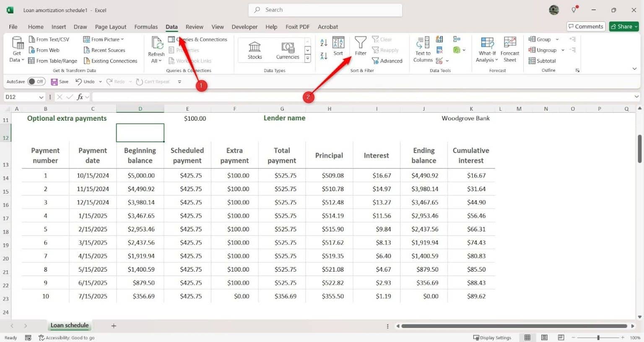
Task: Apply Flash Fill from Data Tools
Action: pyautogui.click(x=439, y=39)
